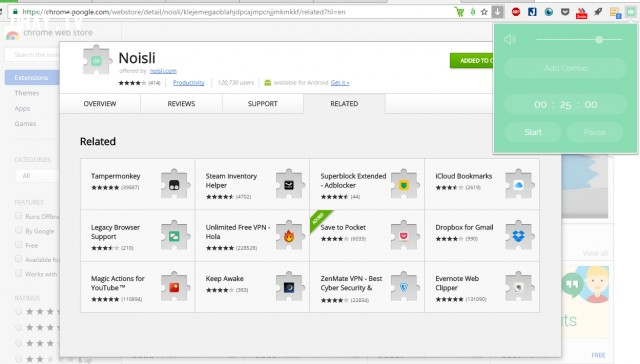Select the Related tab
Screen dimensions: 640x364
click(344, 104)
